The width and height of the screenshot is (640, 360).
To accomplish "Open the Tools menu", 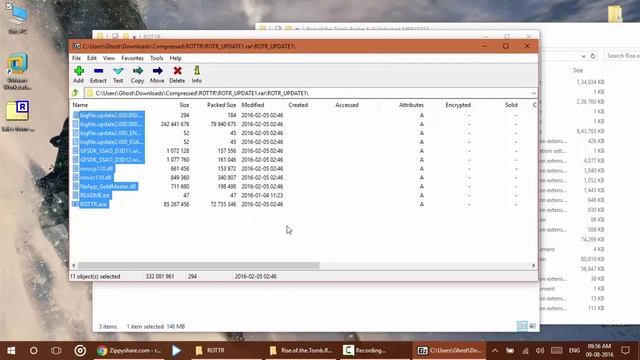I will coord(156,58).
